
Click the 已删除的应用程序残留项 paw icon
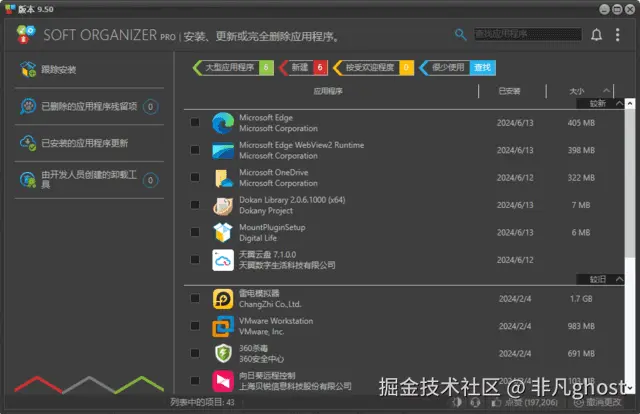click(x=28, y=107)
